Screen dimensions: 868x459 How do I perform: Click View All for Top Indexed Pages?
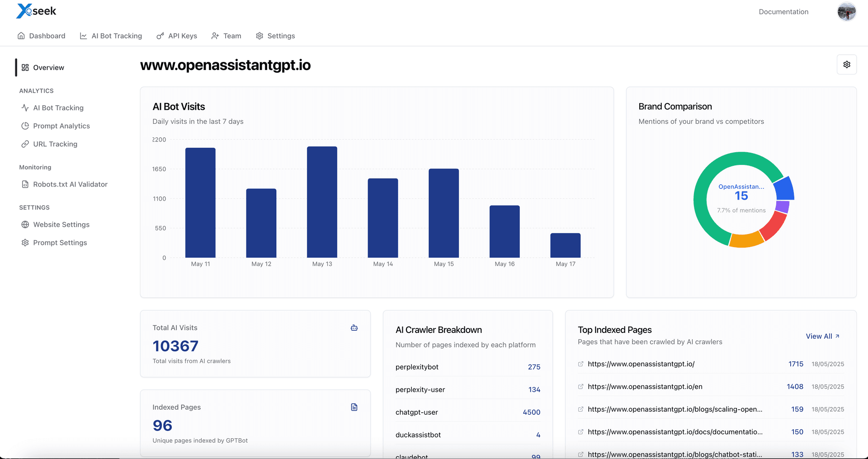[822, 337]
